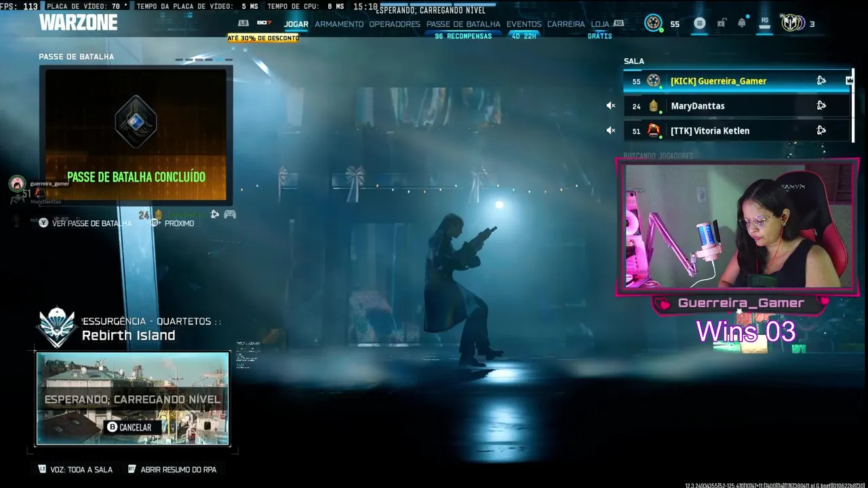Click the party leader crown icon

pos(849,81)
